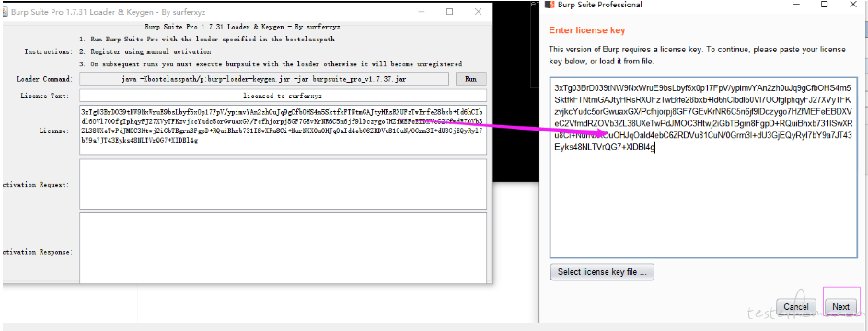The image size is (868, 331).
Task: Maximize the Loader & Keygen window
Action: 449,12
